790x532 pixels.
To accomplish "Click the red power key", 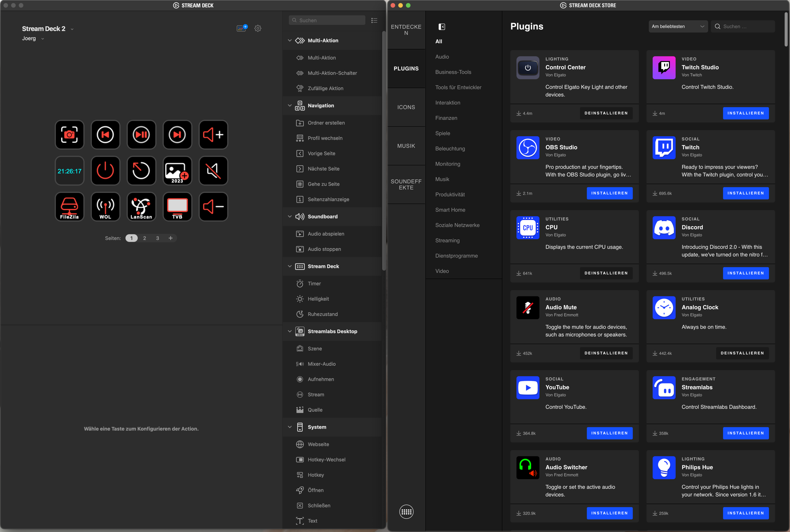I will (x=106, y=171).
